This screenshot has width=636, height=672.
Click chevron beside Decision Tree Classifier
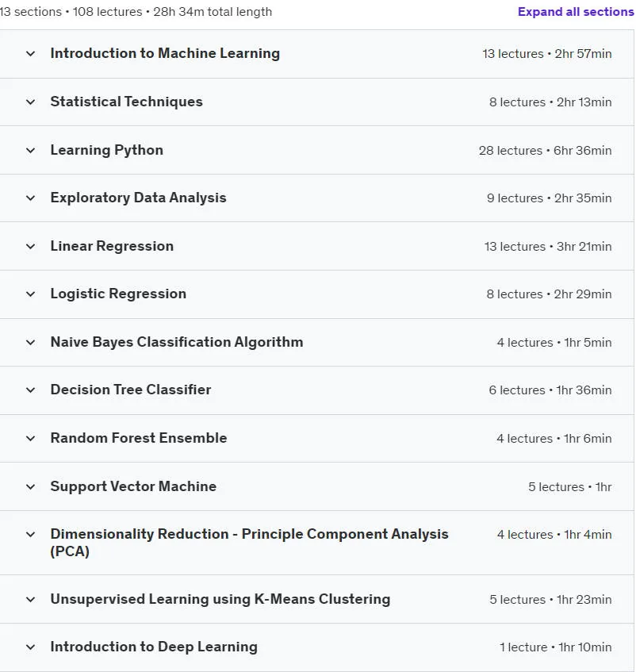30,390
